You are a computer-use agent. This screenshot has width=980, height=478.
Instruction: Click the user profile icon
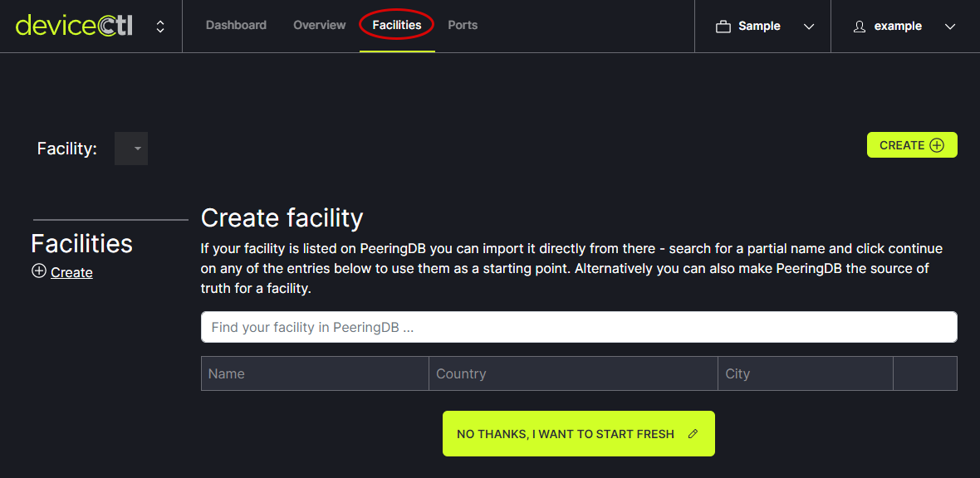(x=860, y=27)
